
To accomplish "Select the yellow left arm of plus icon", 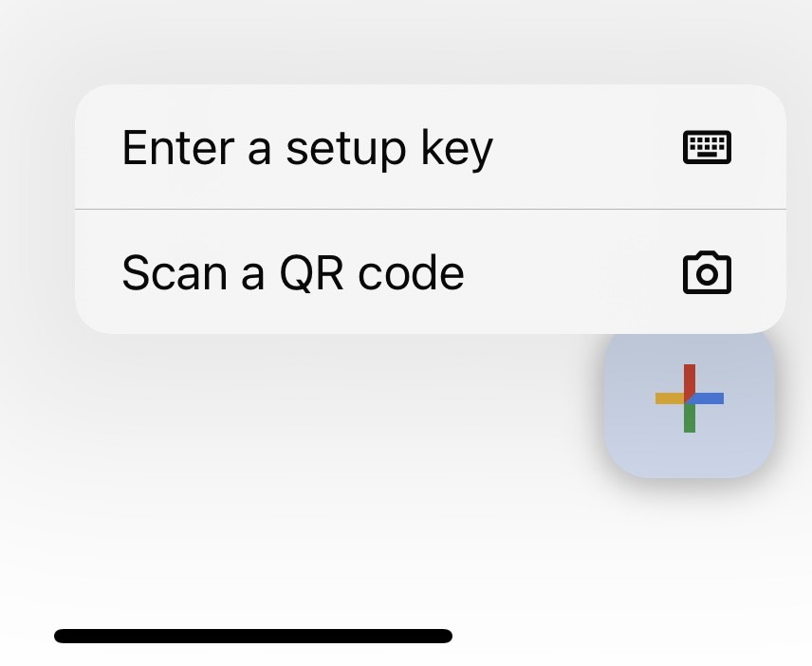I will point(670,398).
